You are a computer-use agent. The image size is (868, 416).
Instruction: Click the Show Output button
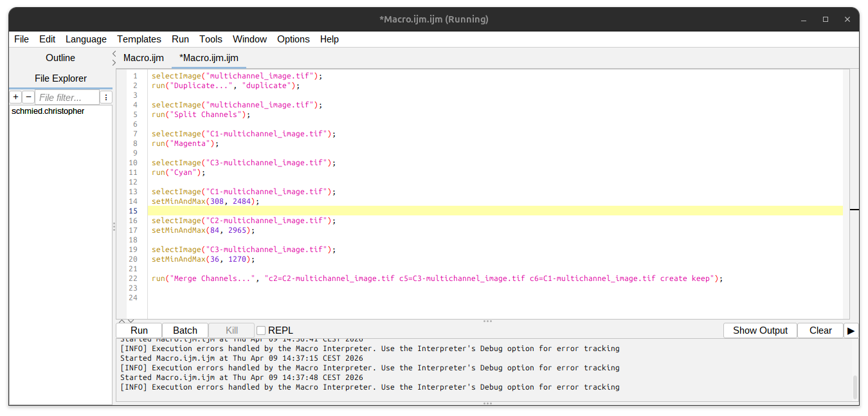click(x=760, y=330)
